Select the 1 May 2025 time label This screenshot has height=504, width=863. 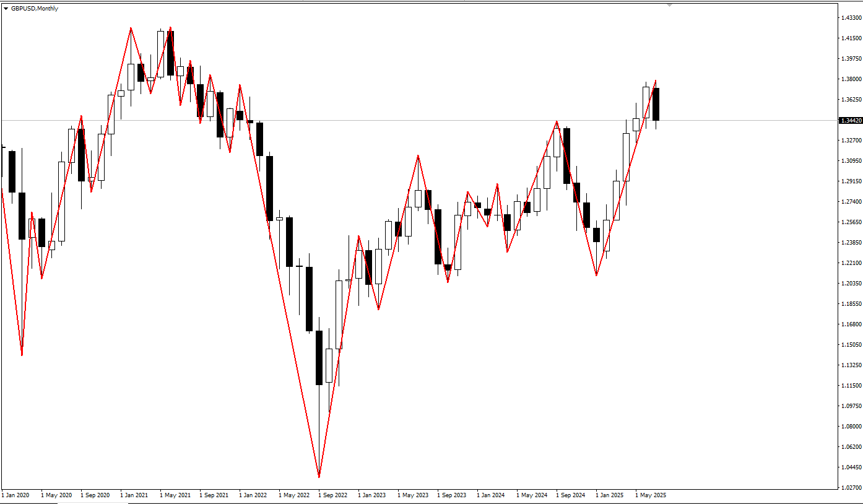pos(650,495)
